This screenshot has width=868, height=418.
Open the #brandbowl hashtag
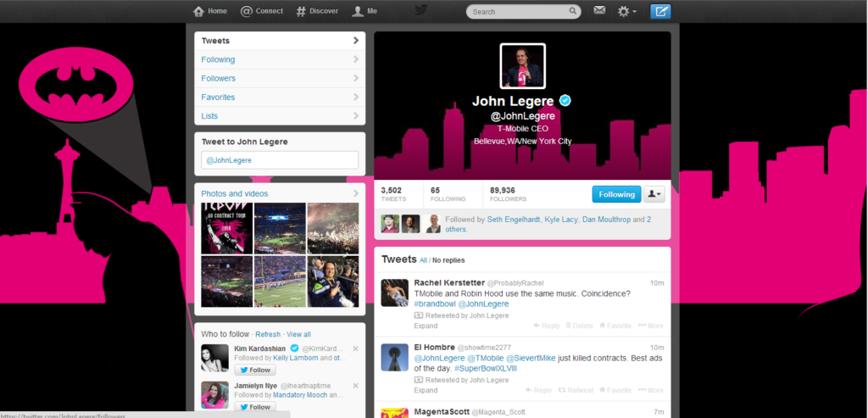coord(433,304)
